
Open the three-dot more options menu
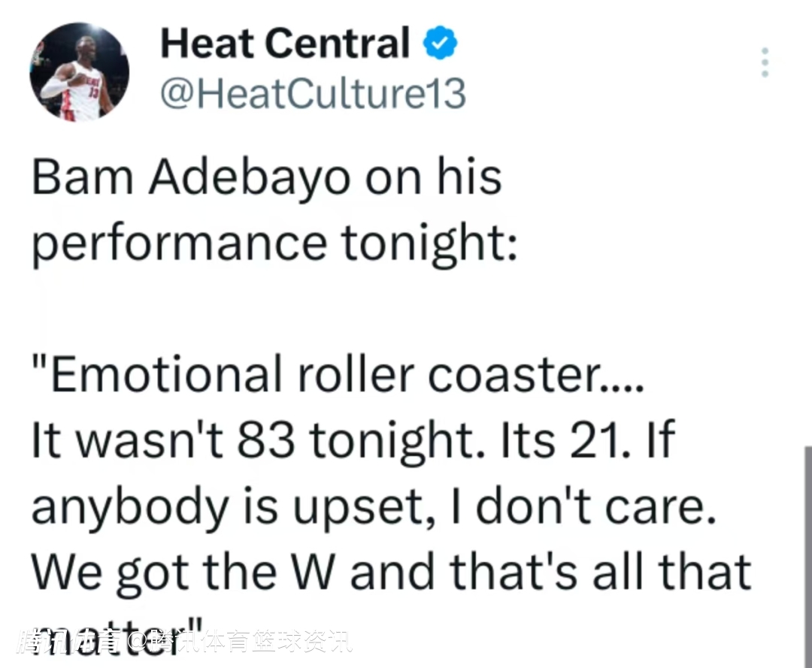765,62
